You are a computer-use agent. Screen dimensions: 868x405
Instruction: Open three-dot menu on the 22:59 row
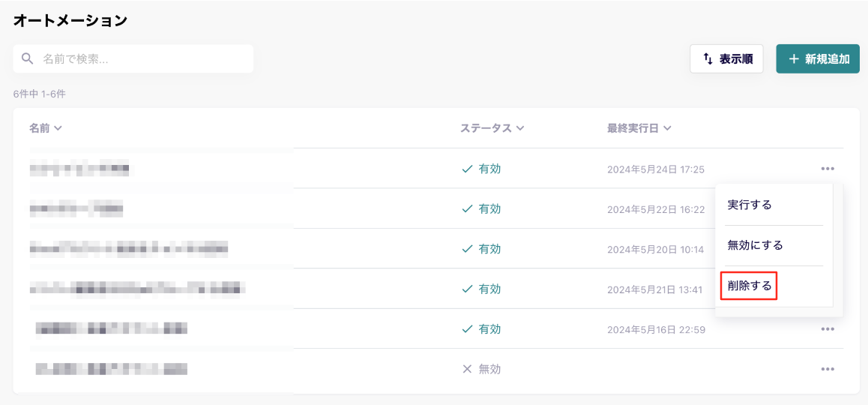point(828,329)
